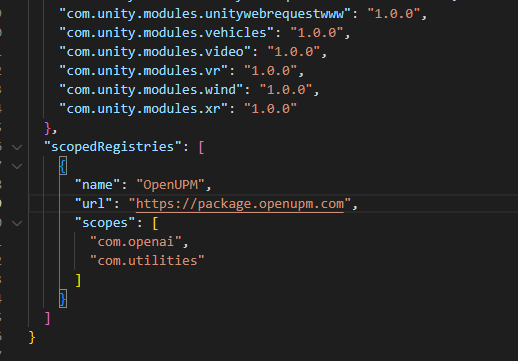Screen dimensions: 518x361
Task: Click the "url" key
Action: [94, 204]
